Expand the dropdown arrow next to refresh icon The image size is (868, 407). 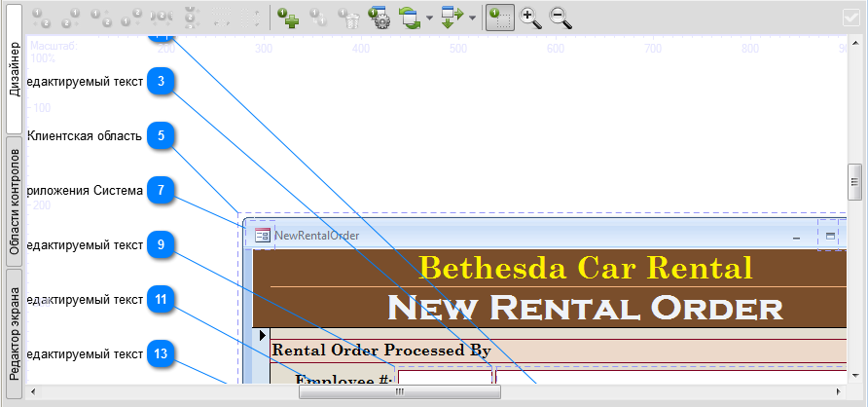429,18
